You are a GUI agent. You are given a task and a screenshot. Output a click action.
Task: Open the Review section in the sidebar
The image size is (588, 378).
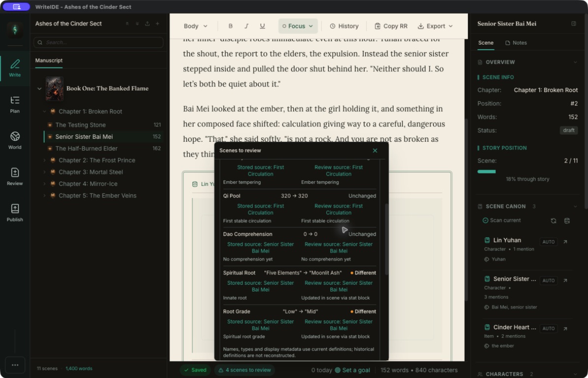coord(15,177)
